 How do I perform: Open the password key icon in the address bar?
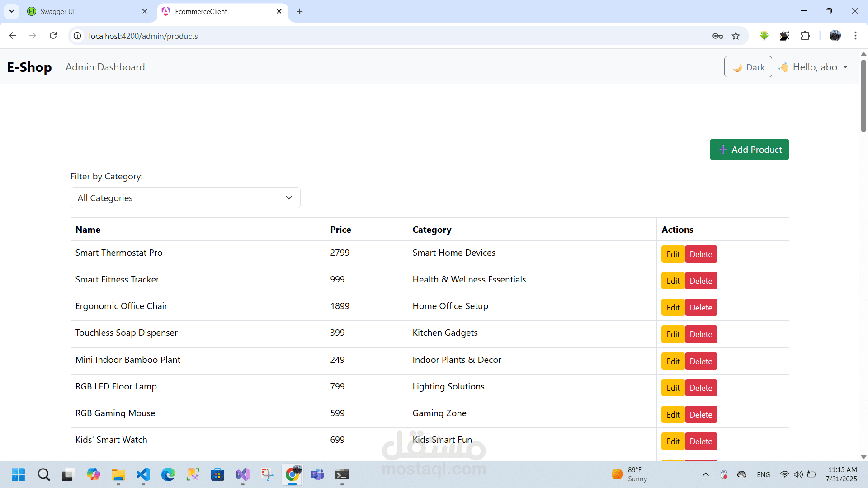[717, 36]
